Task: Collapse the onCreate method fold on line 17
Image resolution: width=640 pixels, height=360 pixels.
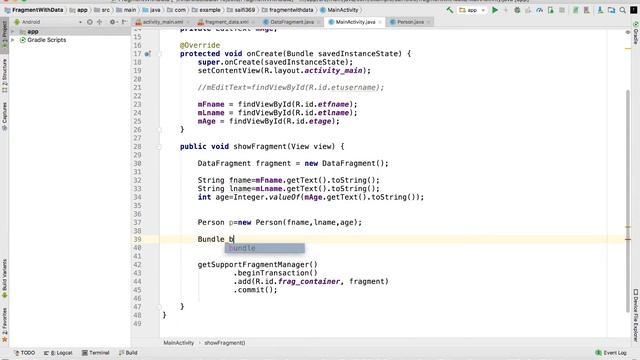Action: click(160, 53)
